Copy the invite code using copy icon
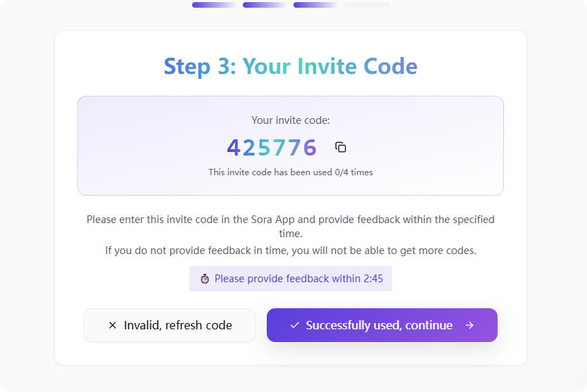 341,147
